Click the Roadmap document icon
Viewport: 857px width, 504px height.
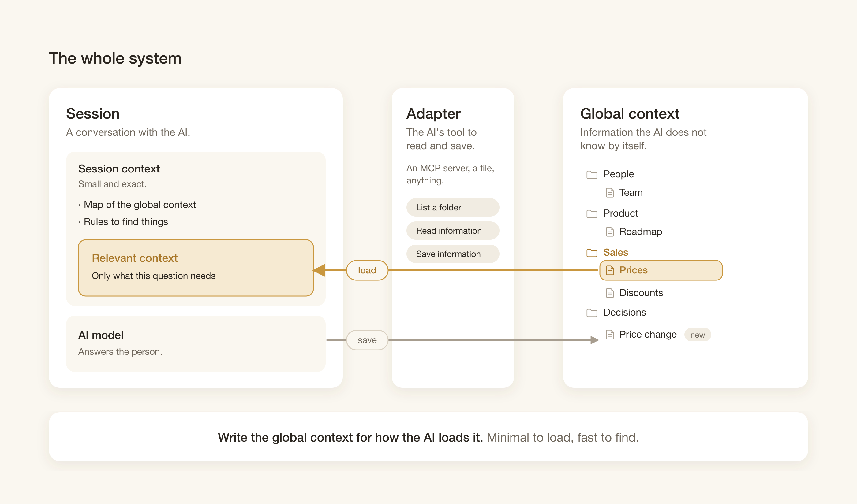click(610, 232)
